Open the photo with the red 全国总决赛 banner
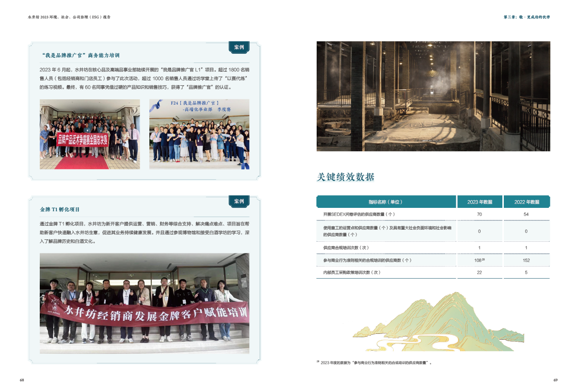Screen dimensions: 578x392 coord(90,134)
